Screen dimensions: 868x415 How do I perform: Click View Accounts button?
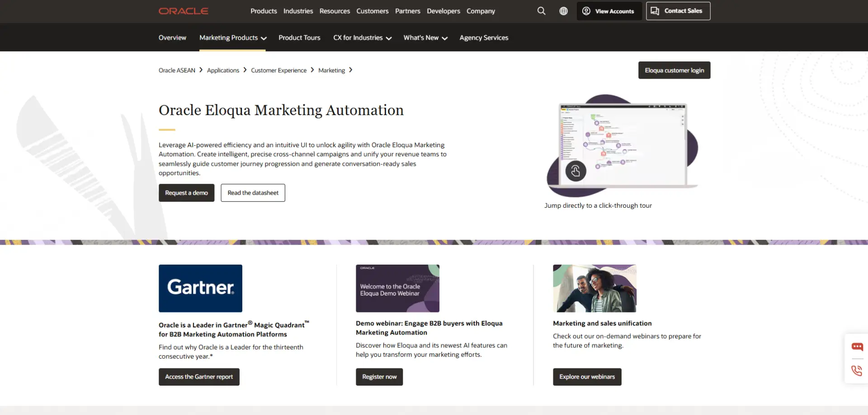(x=609, y=11)
